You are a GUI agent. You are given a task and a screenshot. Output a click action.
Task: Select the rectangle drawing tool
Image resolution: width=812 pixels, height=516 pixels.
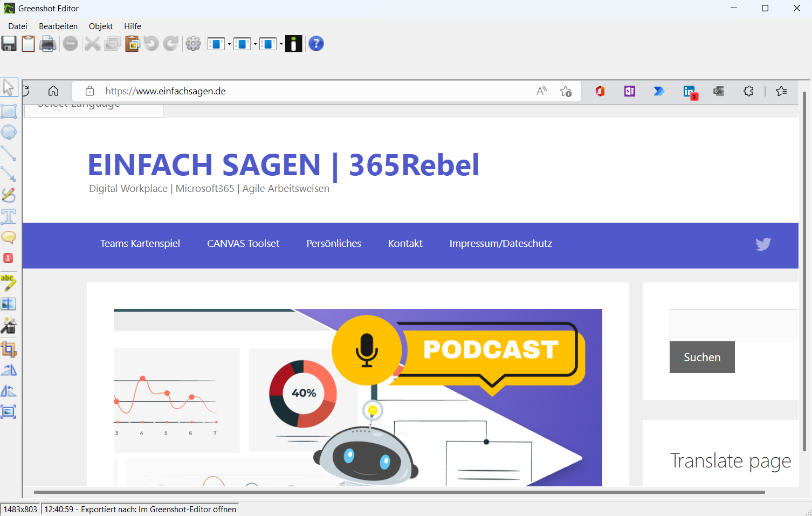click(9, 111)
